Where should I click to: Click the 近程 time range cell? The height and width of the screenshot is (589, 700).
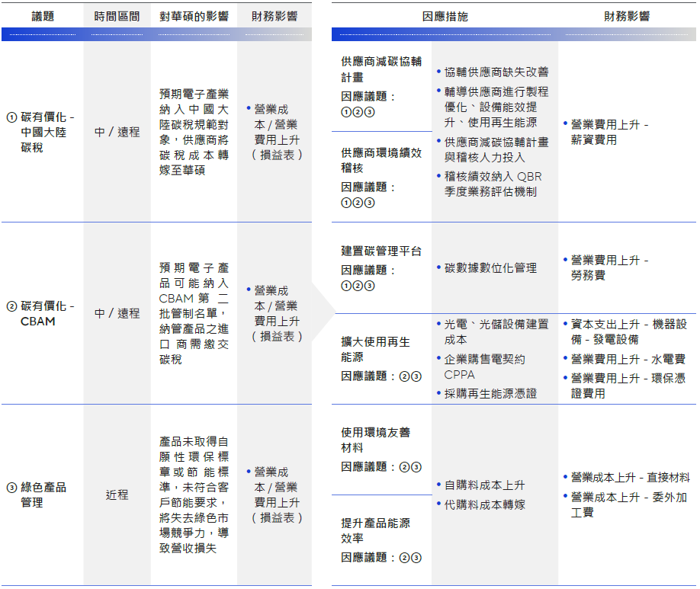click(117, 495)
